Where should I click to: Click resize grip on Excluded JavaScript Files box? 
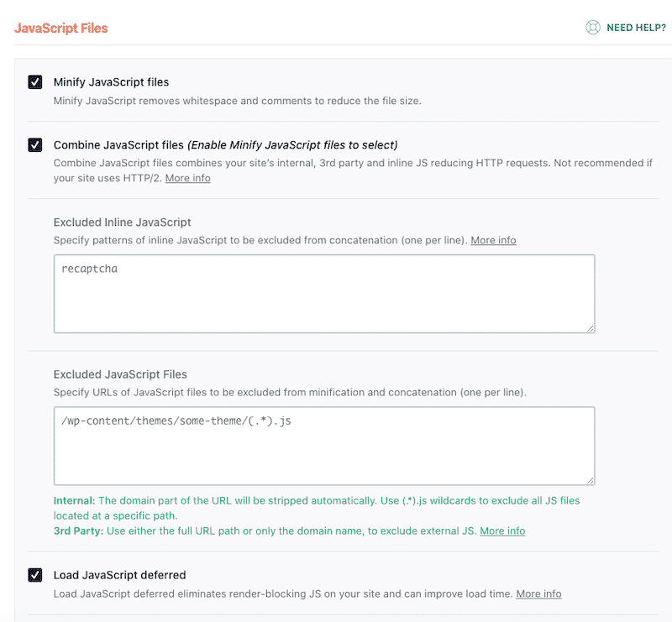(x=590, y=479)
